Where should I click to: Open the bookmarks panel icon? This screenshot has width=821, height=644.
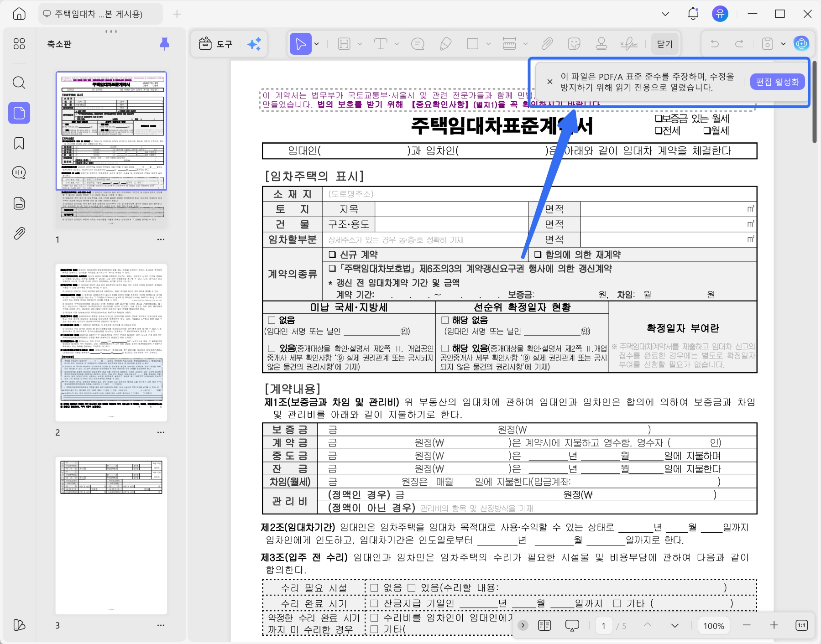click(19, 143)
